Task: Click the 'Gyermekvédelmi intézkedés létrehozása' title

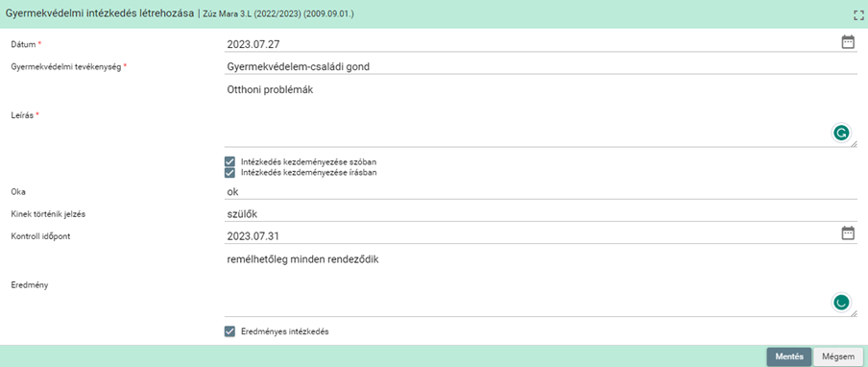Action: (x=99, y=13)
